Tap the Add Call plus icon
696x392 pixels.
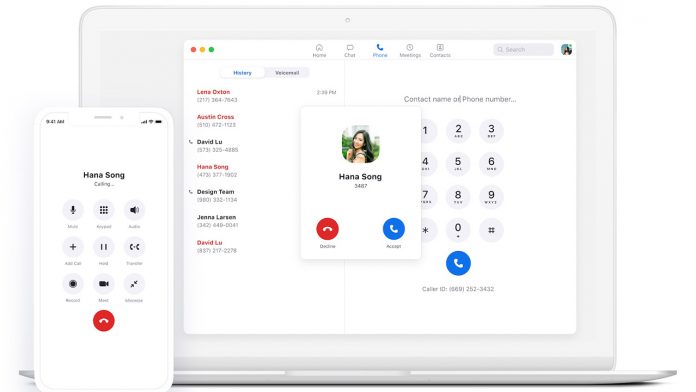click(x=73, y=247)
